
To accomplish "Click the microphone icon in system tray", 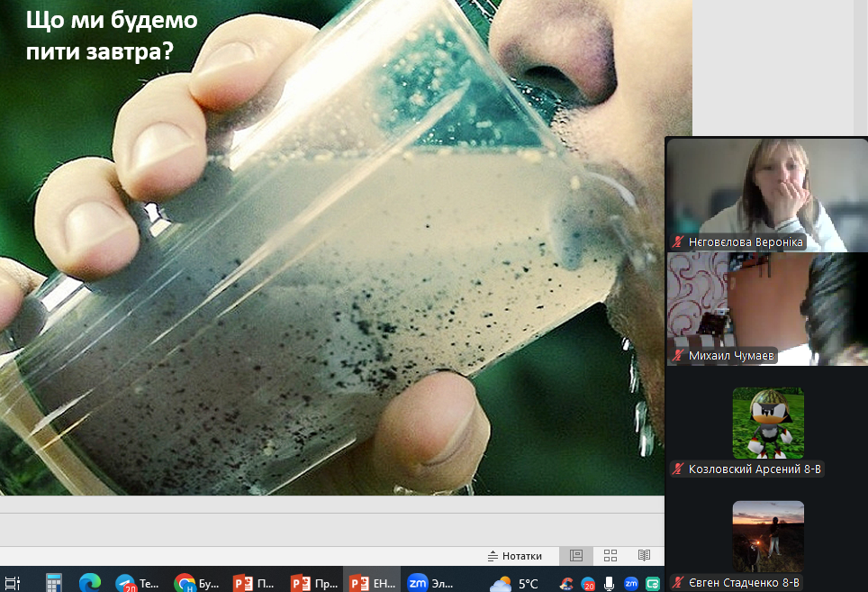I will pos(610,583).
